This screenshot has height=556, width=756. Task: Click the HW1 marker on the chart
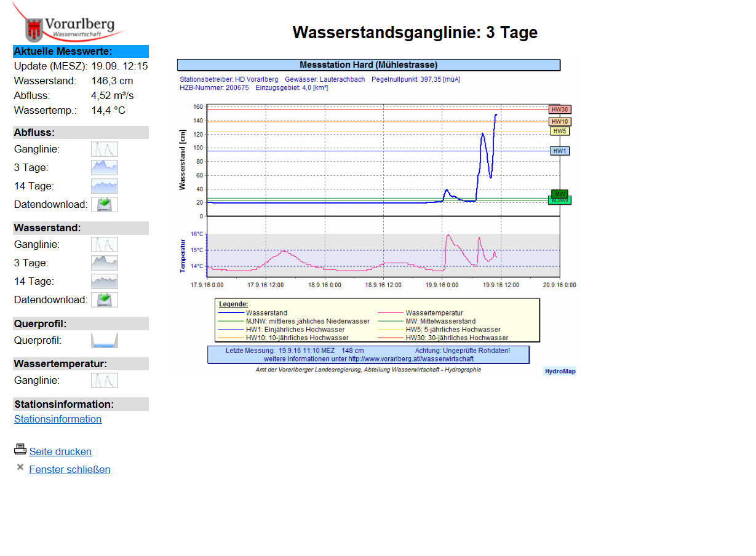tap(560, 151)
